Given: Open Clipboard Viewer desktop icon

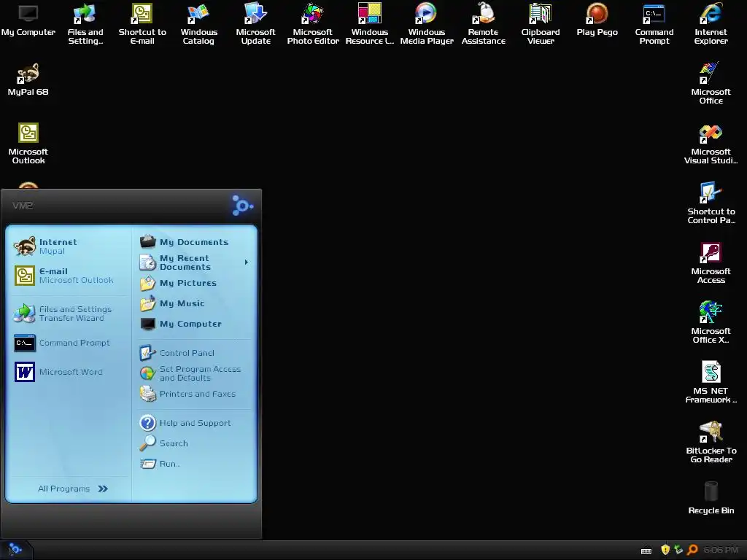Looking at the screenshot, I should [541, 24].
